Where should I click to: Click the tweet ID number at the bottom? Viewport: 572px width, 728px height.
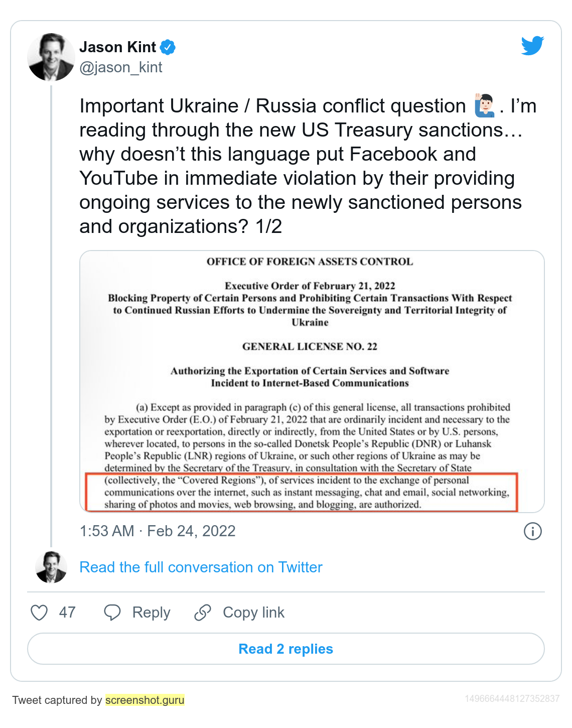click(512, 699)
